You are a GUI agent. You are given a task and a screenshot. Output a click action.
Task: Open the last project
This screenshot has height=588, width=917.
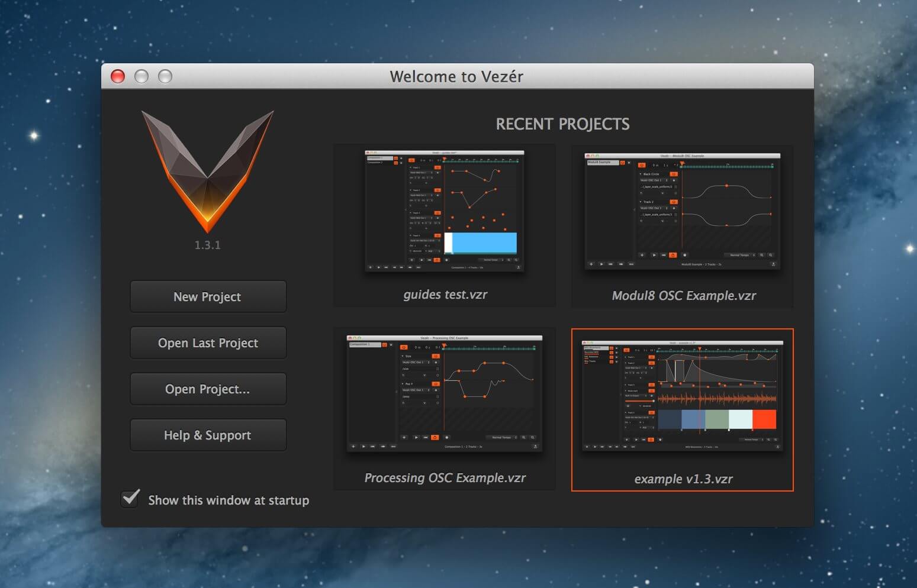pos(208,343)
